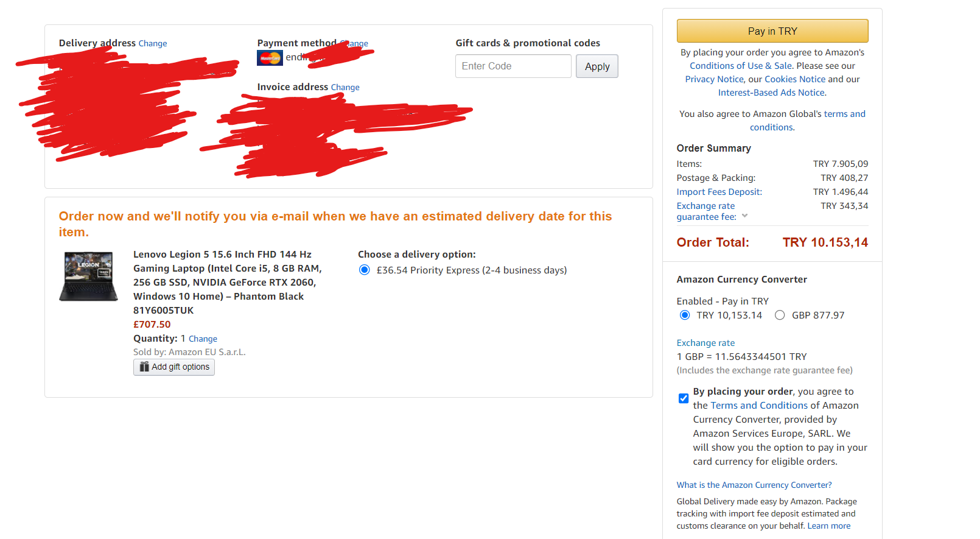Expand the exchange rate guarantee fee chevron
980x539 pixels.
744,216
